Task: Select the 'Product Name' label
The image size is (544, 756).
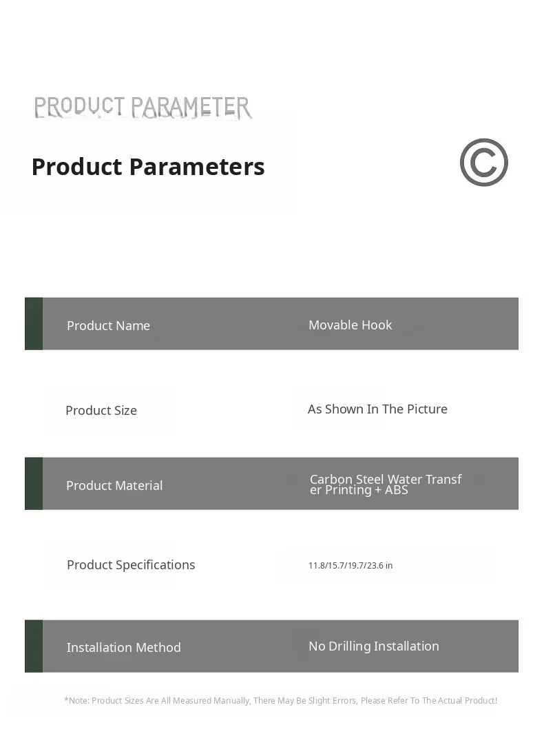Action: coord(108,326)
